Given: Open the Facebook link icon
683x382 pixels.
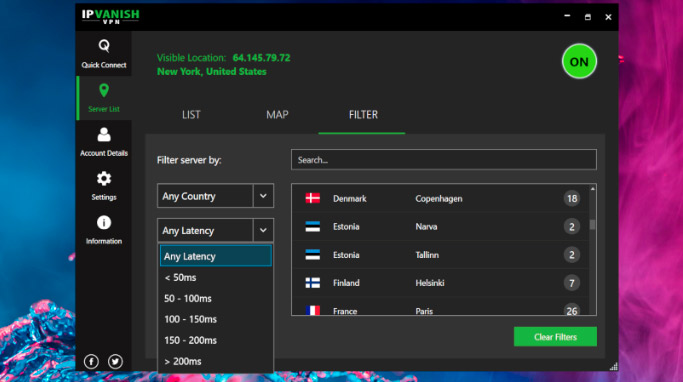Looking at the screenshot, I should coord(91,362).
